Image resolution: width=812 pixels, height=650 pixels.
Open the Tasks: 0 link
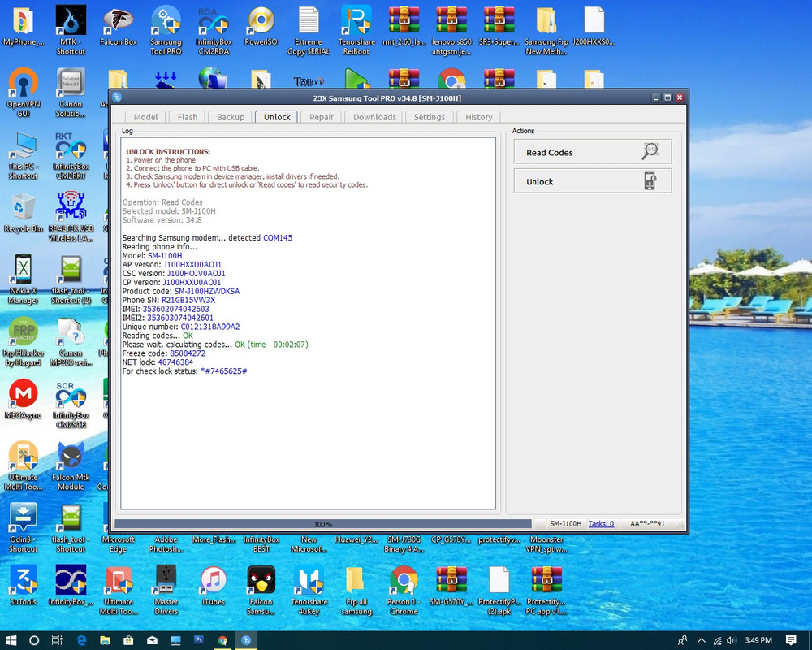point(601,523)
